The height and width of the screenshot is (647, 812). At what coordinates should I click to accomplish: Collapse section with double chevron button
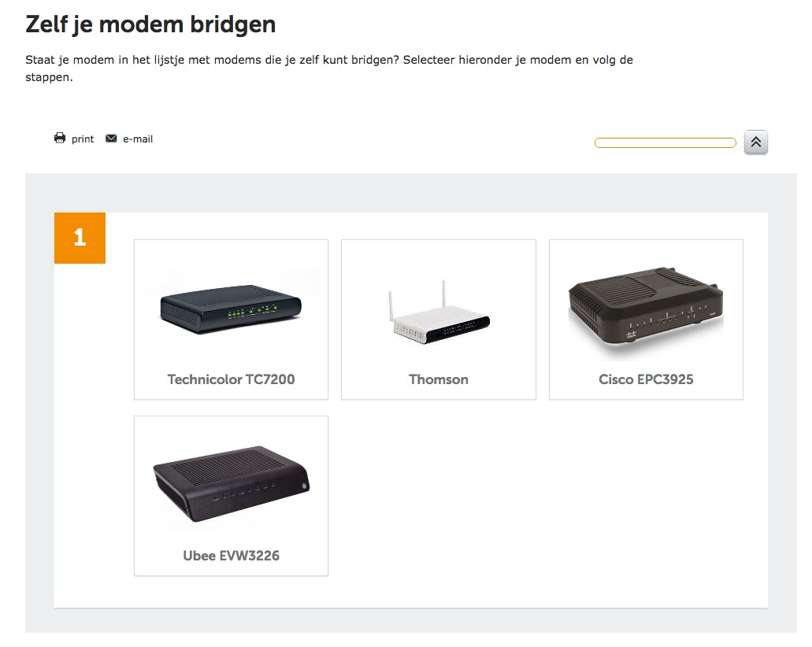pyautogui.click(x=755, y=142)
